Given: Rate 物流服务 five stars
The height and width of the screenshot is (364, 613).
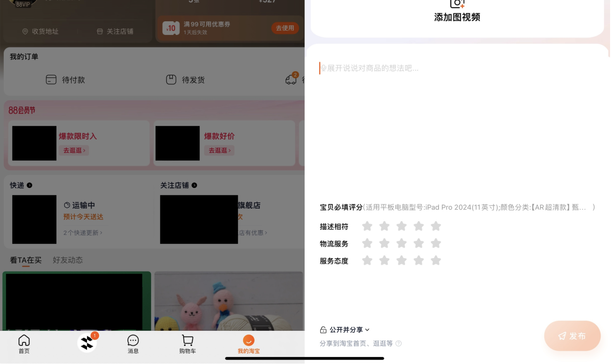Looking at the screenshot, I should click(x=436, y=243).
